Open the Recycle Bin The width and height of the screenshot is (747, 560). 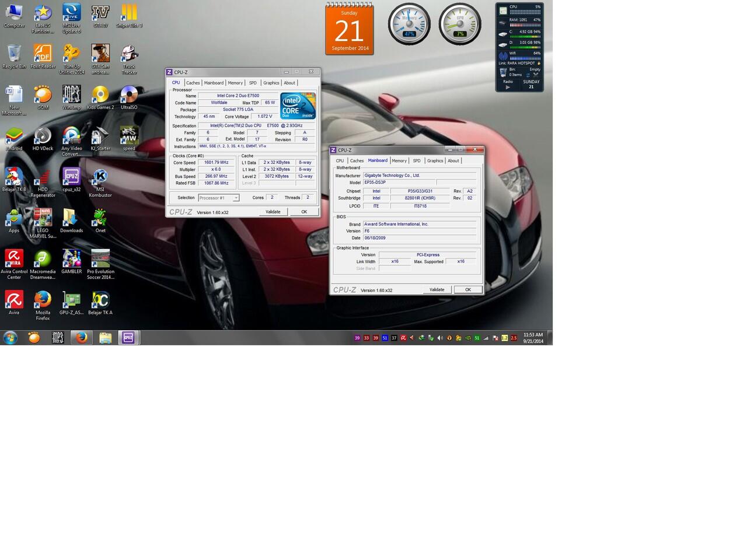(x=14, y=56)
